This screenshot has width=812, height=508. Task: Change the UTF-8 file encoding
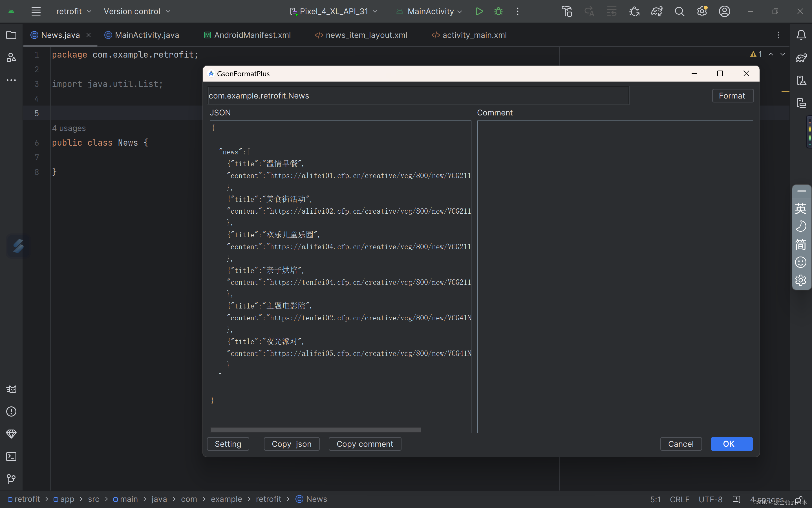(x=710, y=499)
